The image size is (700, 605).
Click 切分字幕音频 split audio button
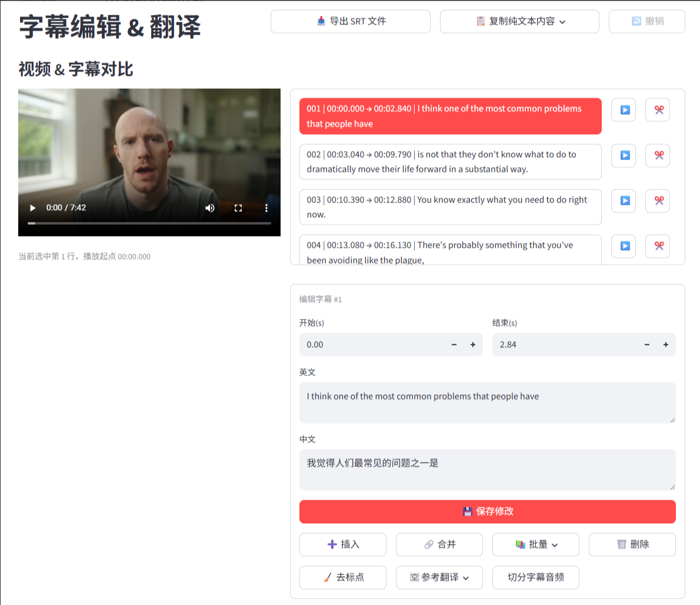pyautogui.click(x=536, y=578)
